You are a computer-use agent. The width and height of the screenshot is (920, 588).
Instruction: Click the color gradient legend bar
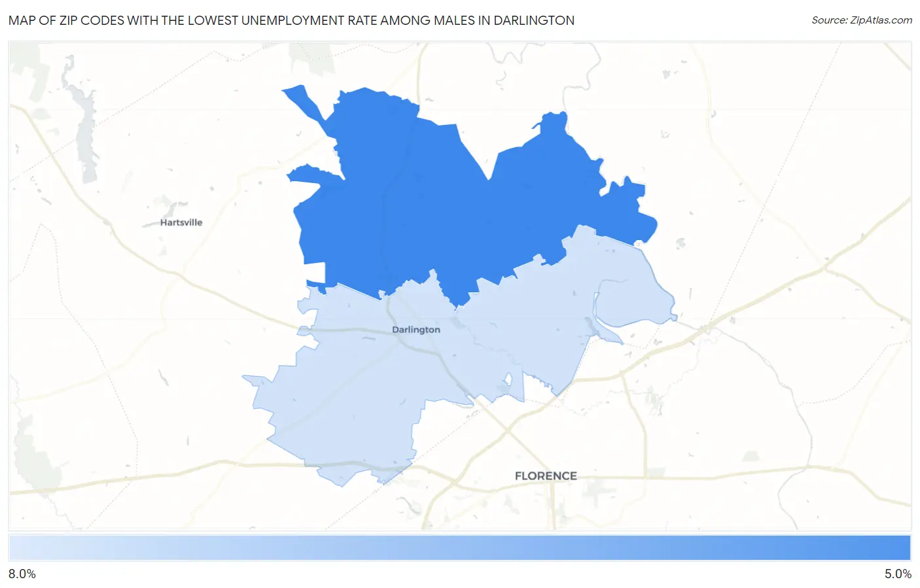point(459,548)
